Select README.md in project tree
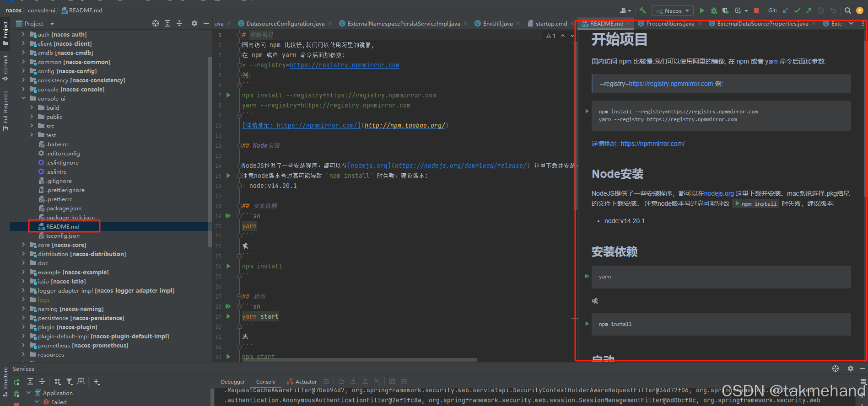Viewport: 868px width, 406px height. 63,227
